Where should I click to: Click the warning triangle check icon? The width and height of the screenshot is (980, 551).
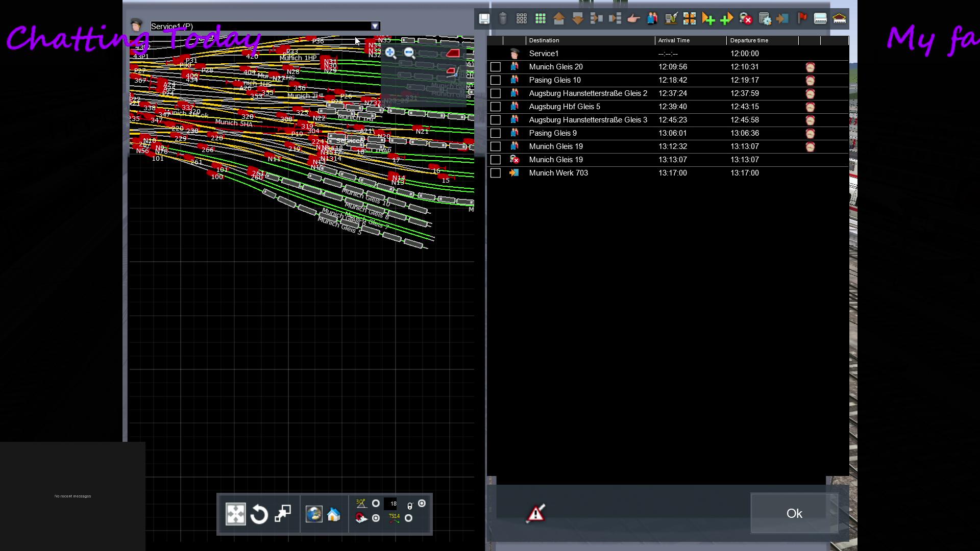coord(535,513)
